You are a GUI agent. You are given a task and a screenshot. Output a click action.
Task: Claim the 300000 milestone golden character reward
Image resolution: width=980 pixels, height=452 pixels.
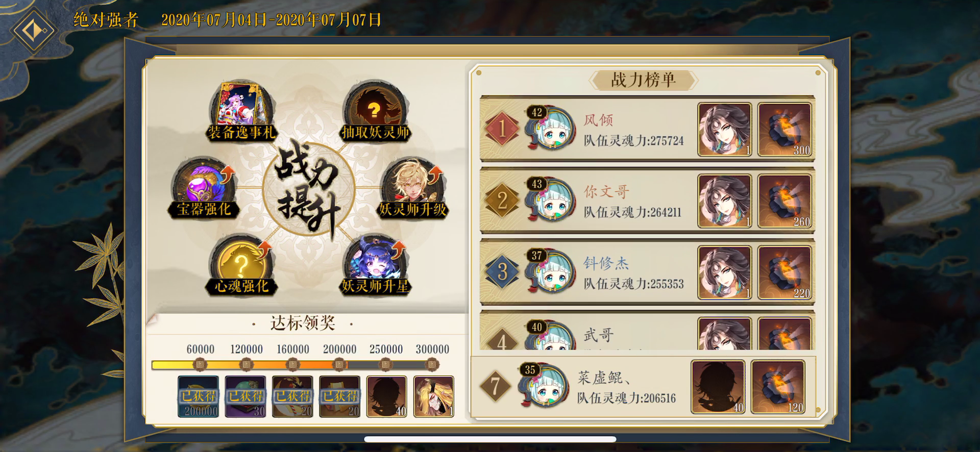pos(433,396)
